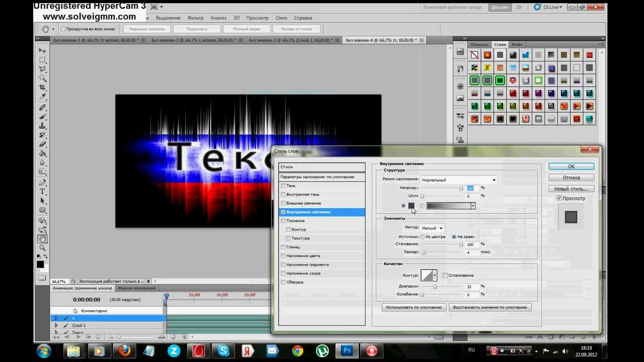Select the Polygonal Lasso tool
Viewport: 644px width, 362px height.
43,69
